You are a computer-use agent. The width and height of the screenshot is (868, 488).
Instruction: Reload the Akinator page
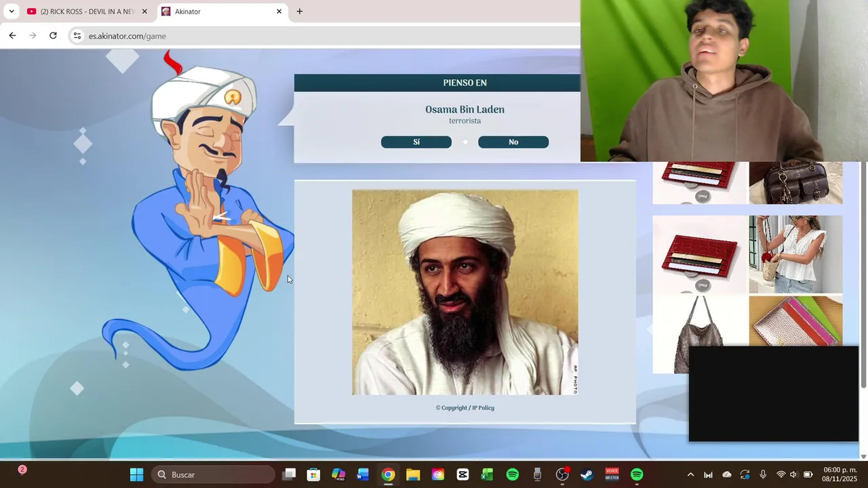53,35
